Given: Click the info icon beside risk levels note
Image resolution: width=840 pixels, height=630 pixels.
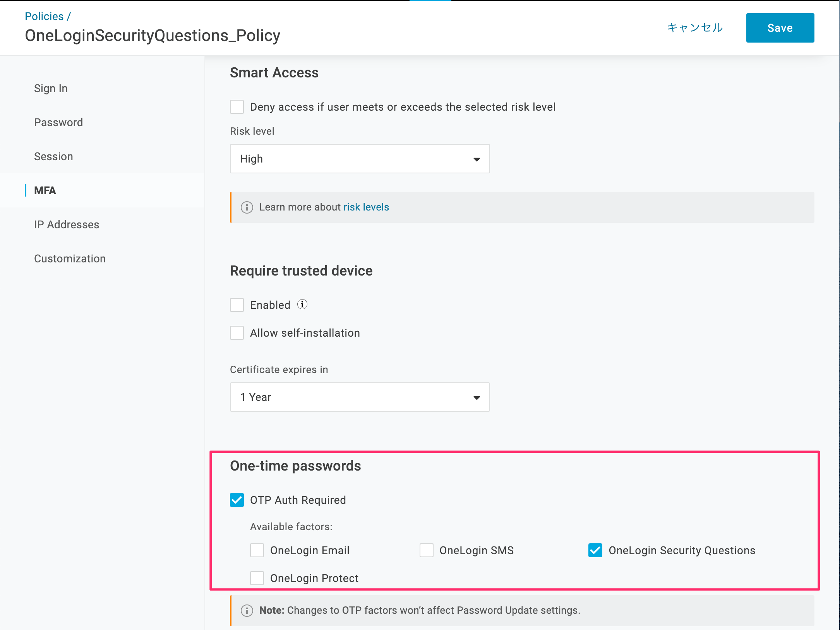Looking at the screenshot, I should click(x=247, y=207).
